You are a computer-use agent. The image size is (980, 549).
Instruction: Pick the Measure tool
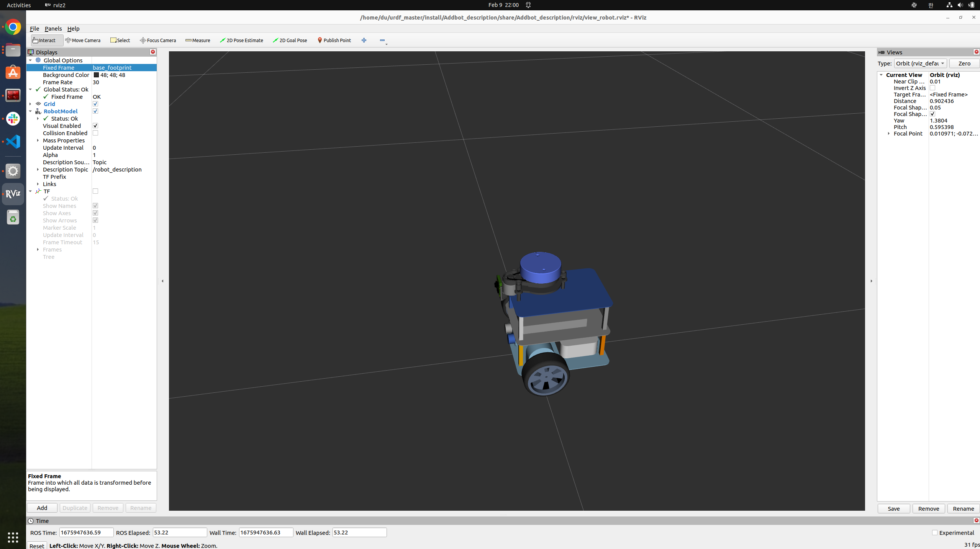198,40
